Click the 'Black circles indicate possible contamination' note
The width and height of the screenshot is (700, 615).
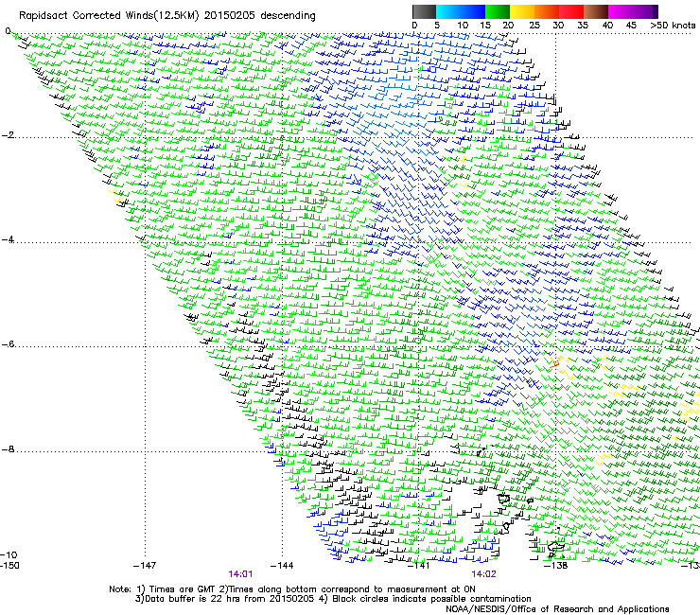[x=431, y=599]
